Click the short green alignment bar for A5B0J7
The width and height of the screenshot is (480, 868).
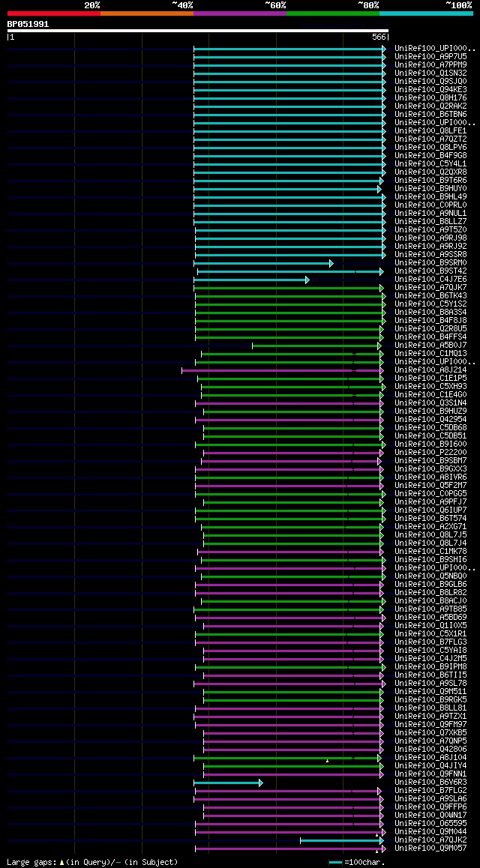[316, 346]
